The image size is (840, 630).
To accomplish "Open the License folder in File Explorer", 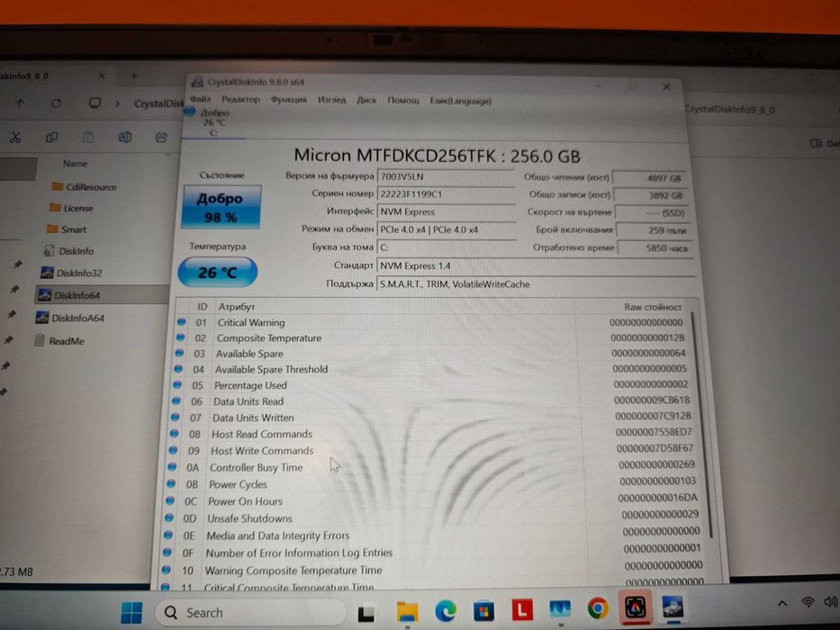I will [71, 208].
